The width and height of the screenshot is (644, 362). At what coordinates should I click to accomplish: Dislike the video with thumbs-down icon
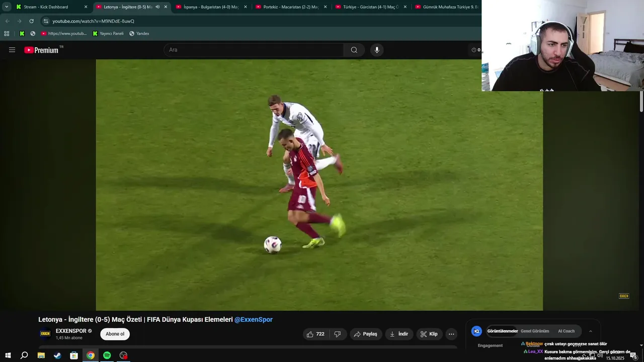pos(338,334)
